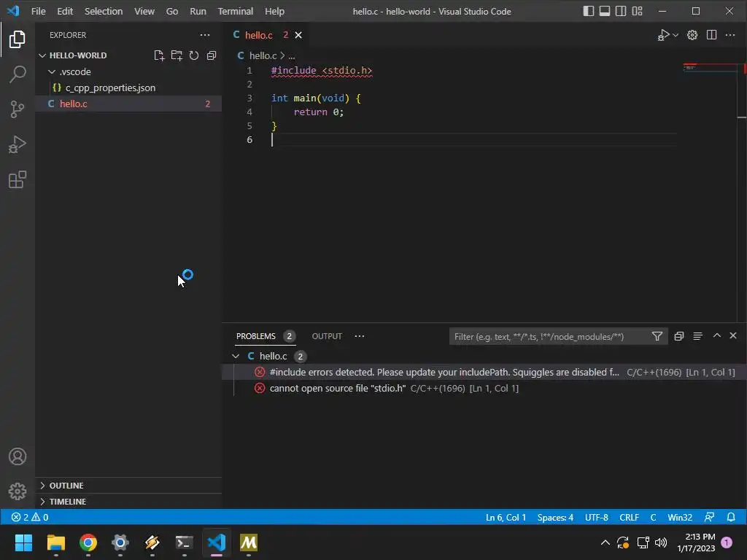Open the Explorer view in activity bar
Viewport: 747px width, 560px height.
click(x=18, y=39)
